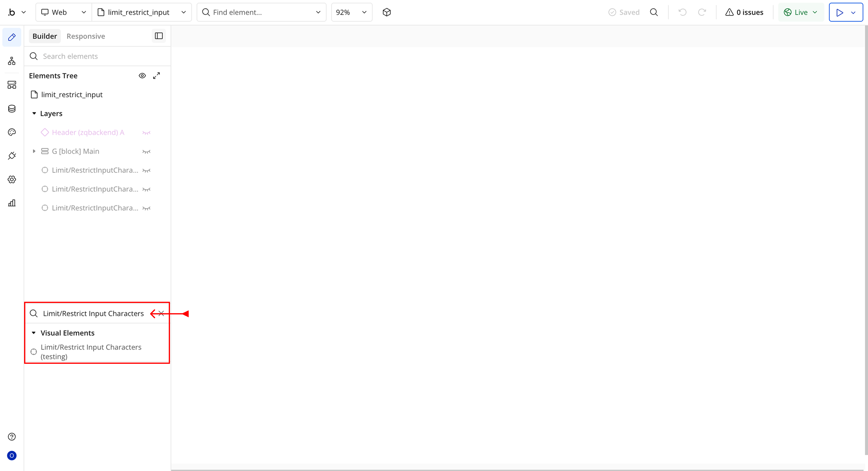Clear the Limit/Restrict Input Characters search
This screenshot has width=868, height=471.
pyautogui.click(x=162, y=313)
